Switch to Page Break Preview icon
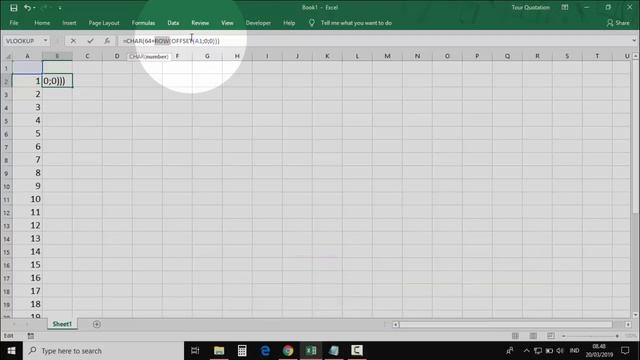 (x=551, y=336)
